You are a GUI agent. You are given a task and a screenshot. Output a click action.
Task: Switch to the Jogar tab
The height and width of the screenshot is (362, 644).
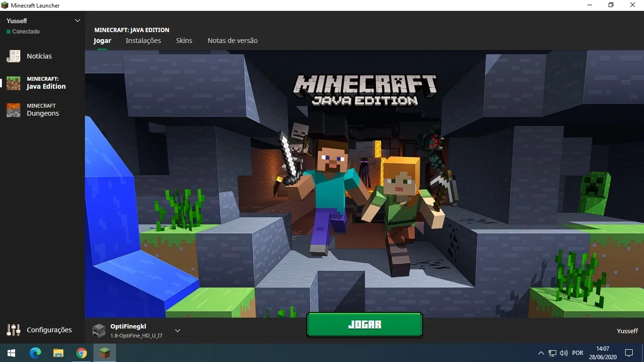pos(102,41)
